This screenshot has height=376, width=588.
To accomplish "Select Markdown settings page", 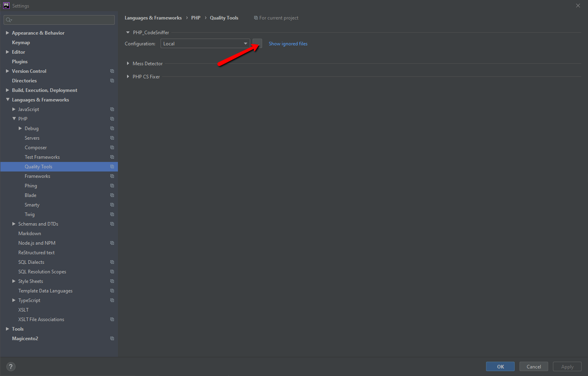I will tap(29, 234).
